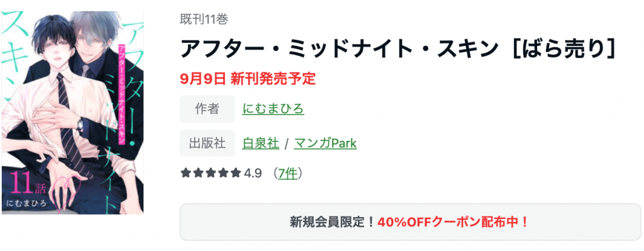Click the first rating star
The image size is (644, 251).
(185, 174)
